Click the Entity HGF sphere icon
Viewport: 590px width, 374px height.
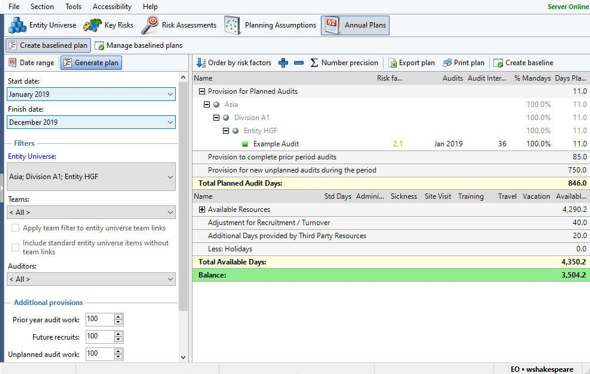(x=235, y=131)
